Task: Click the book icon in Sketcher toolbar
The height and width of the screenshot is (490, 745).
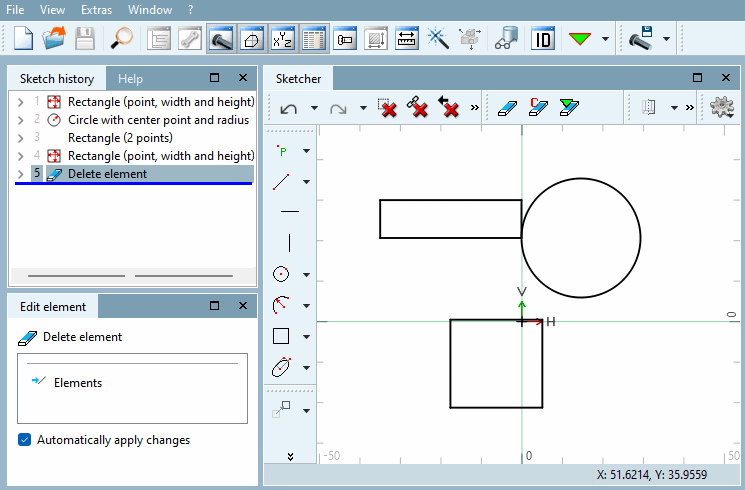Action: 649,107
